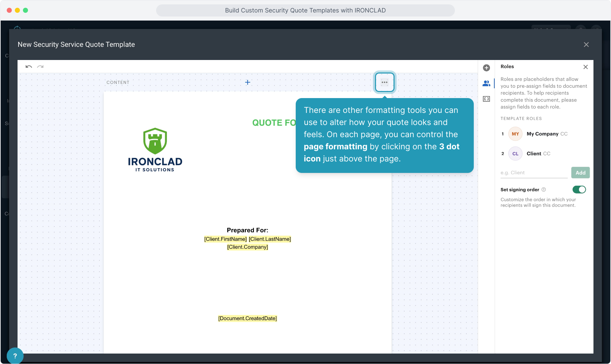Click the add fields plus circle icon

pyautogui.click(x=486, y=68)
